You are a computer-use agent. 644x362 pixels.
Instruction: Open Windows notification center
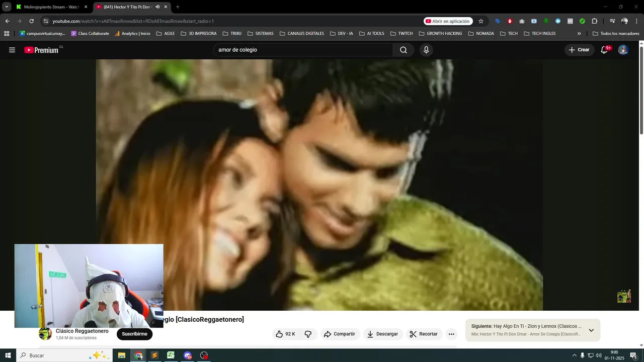[633, 355]
